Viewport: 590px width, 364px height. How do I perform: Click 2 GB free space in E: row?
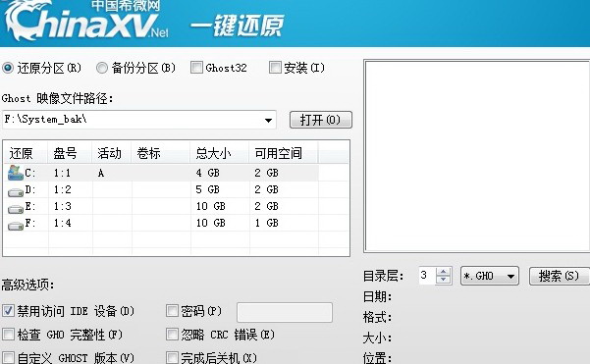[267, 206]
